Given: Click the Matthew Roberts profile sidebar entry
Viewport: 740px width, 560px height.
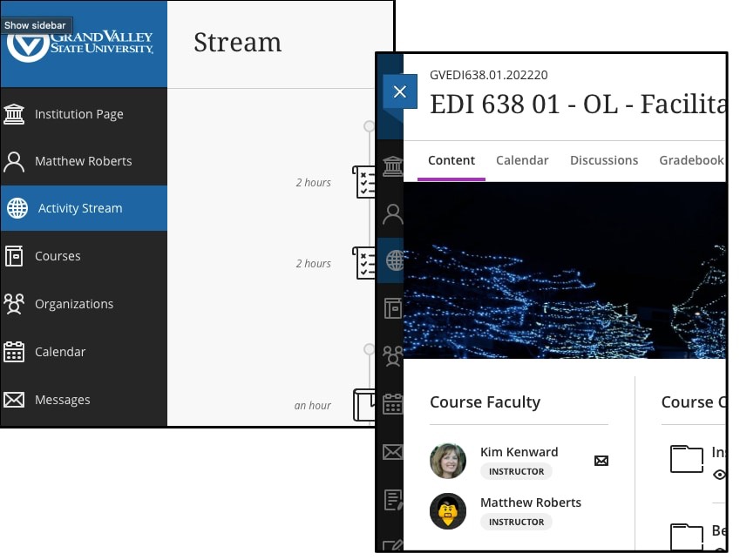Looking at the screenshot, I should [83, 161].
